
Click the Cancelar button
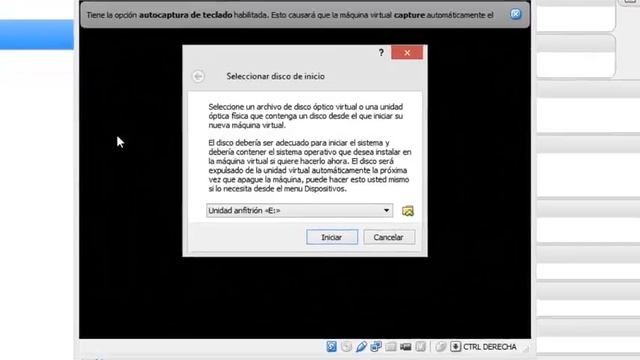click(x=389, y=237)
